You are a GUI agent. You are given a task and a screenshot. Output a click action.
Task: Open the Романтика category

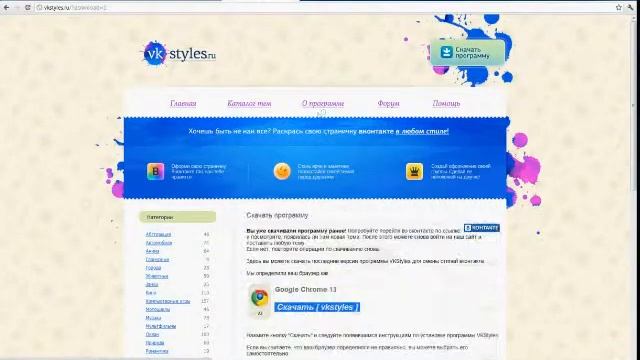157,351
